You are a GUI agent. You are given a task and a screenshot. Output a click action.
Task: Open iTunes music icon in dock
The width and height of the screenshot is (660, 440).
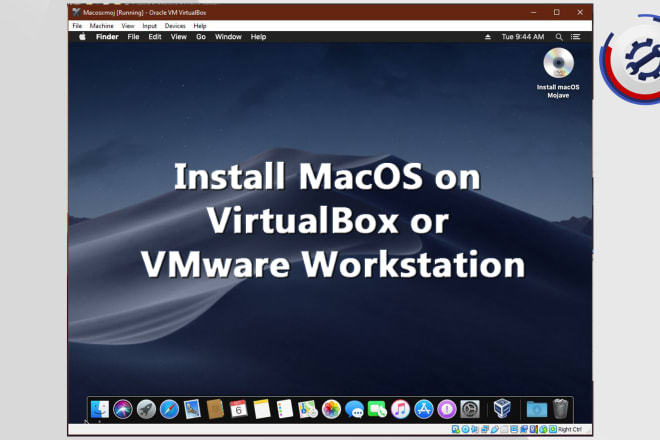click(400, 409)
